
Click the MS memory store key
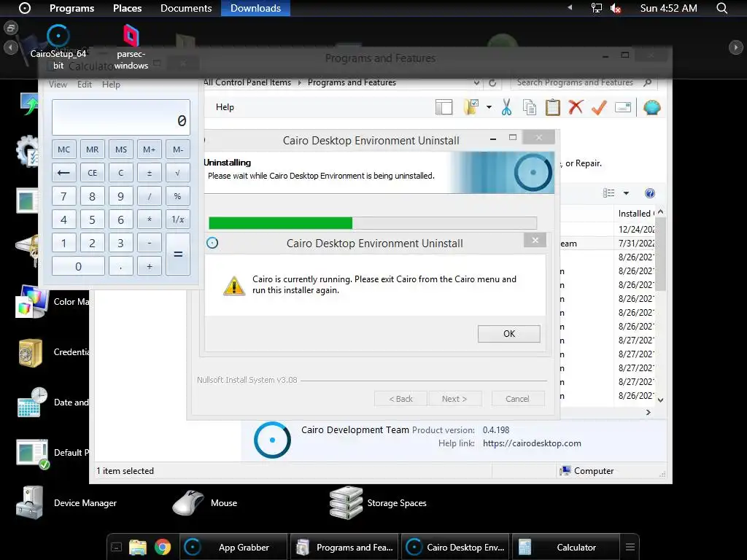121,149
